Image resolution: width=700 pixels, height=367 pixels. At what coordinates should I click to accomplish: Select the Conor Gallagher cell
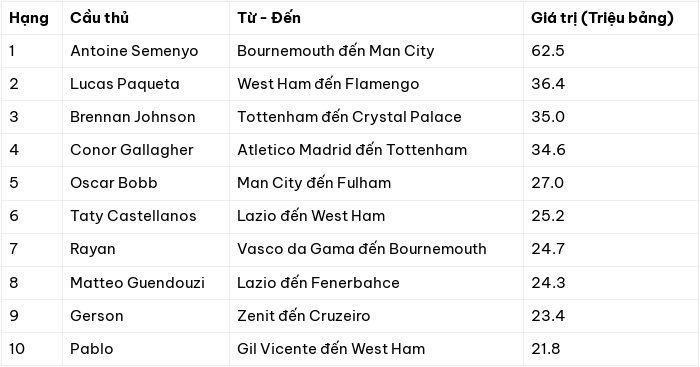coord(146,150)
